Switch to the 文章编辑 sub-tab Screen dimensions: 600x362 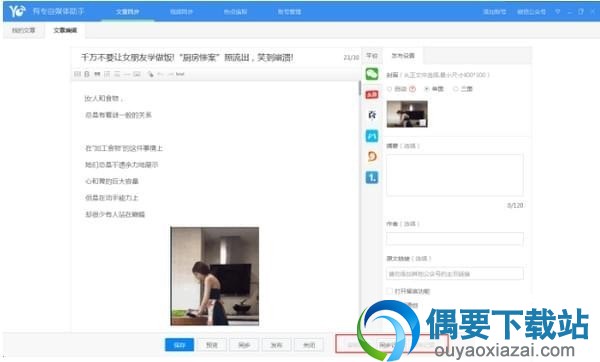[65, 30]
